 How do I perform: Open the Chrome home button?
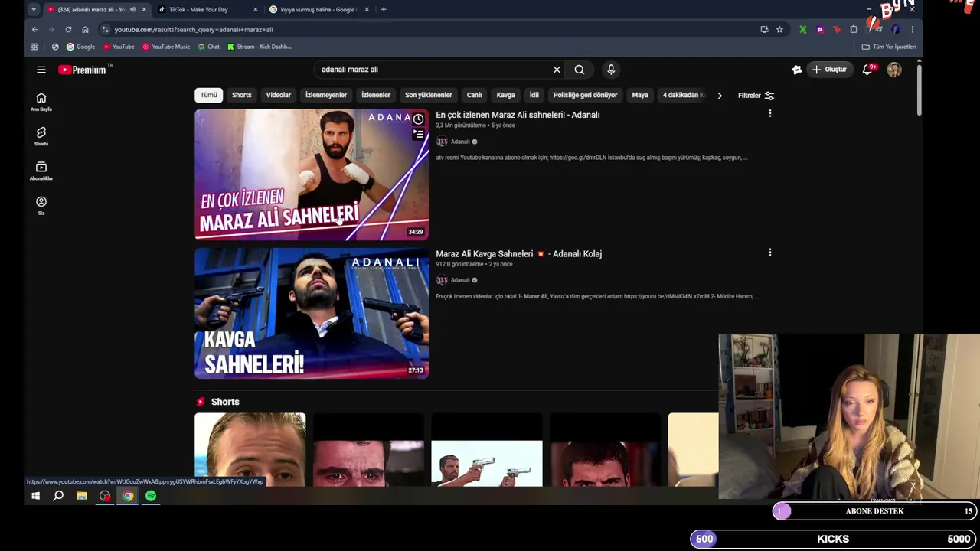[85, 29]
